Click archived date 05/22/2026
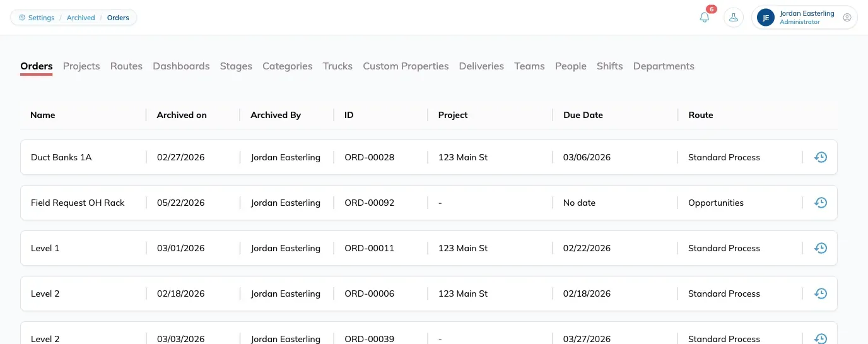The height and width of the screenshot is (344, 868). (180, 203)
